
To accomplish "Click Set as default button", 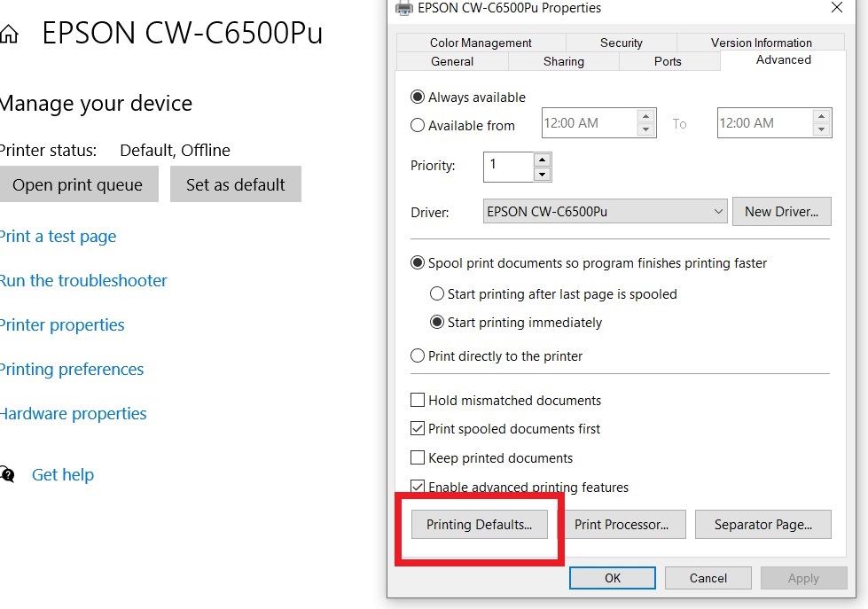I will [236, 183].
